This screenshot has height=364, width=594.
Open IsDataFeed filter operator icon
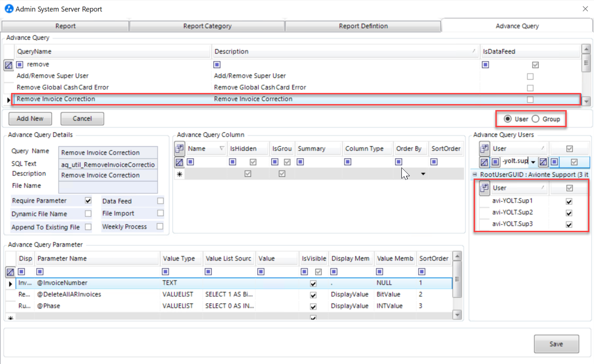[485, 65]
